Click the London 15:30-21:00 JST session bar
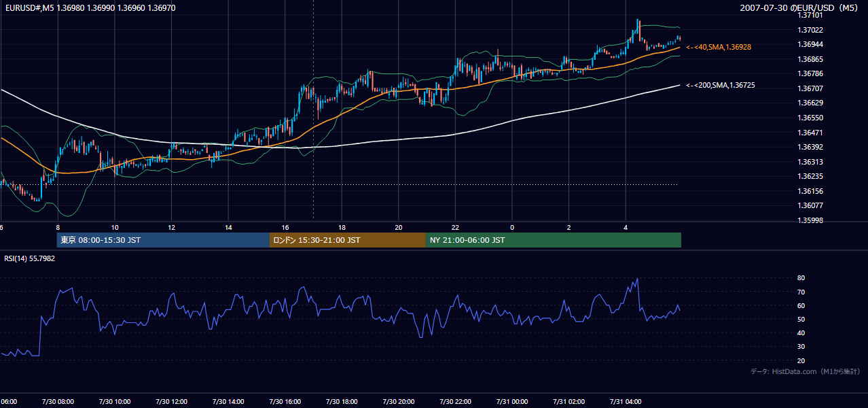This screenshot has width=868, height=408. [348, 240]
